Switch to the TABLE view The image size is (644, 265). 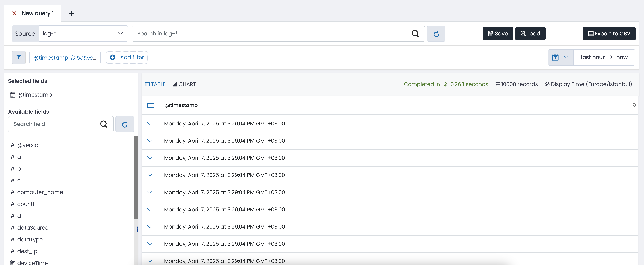click(155, 84)
